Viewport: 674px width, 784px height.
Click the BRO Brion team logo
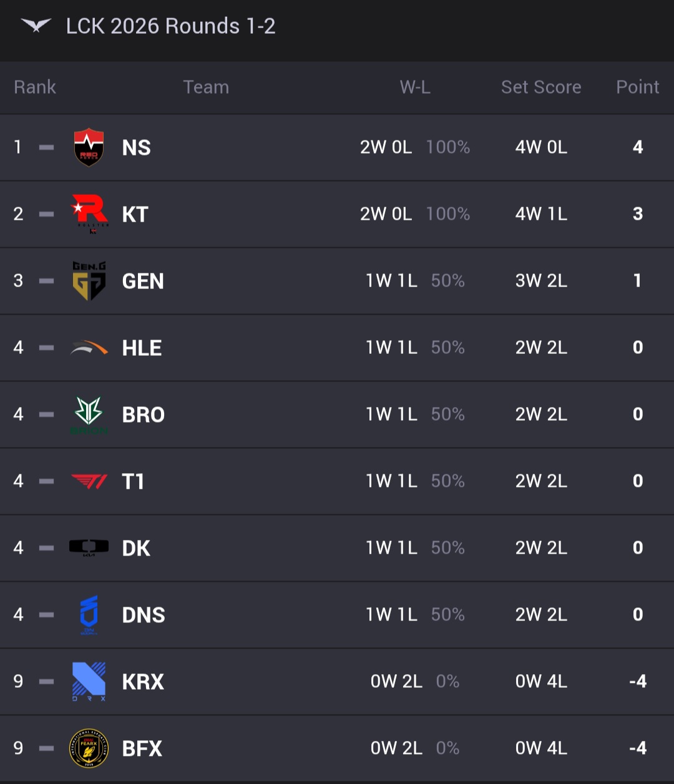89,414
